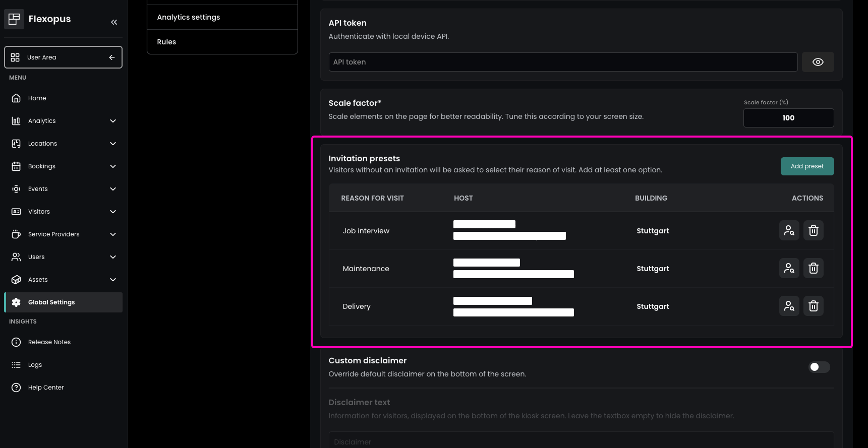868x448 pixels.
Task: Collapse the sidebar with double chevron
Action: [x=114, y=22]
